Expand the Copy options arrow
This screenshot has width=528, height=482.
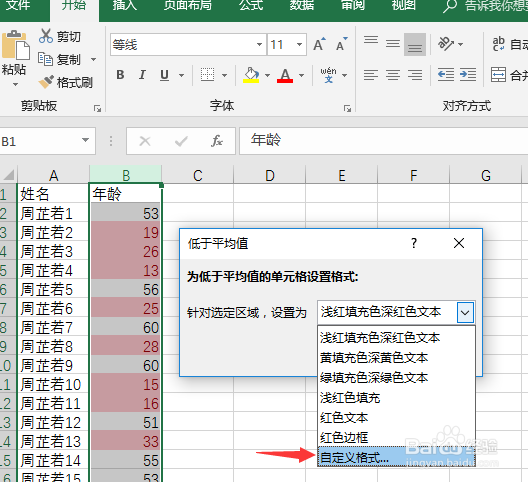pyautogui.click(x=93, y=60)
